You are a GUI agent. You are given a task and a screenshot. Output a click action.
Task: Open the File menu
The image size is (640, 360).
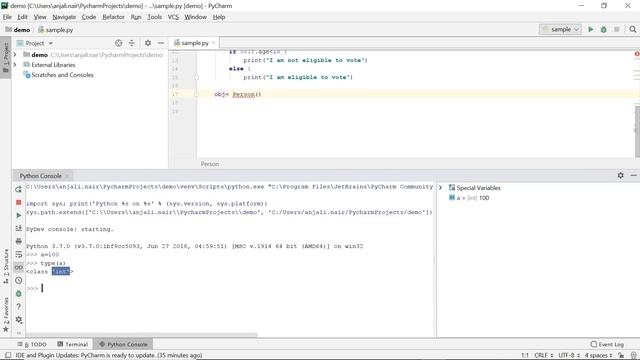click(7, 17)
